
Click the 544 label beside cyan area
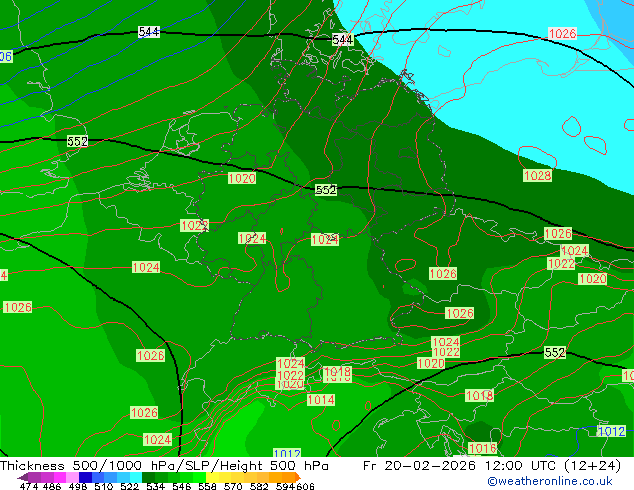[x=343, y=39]
